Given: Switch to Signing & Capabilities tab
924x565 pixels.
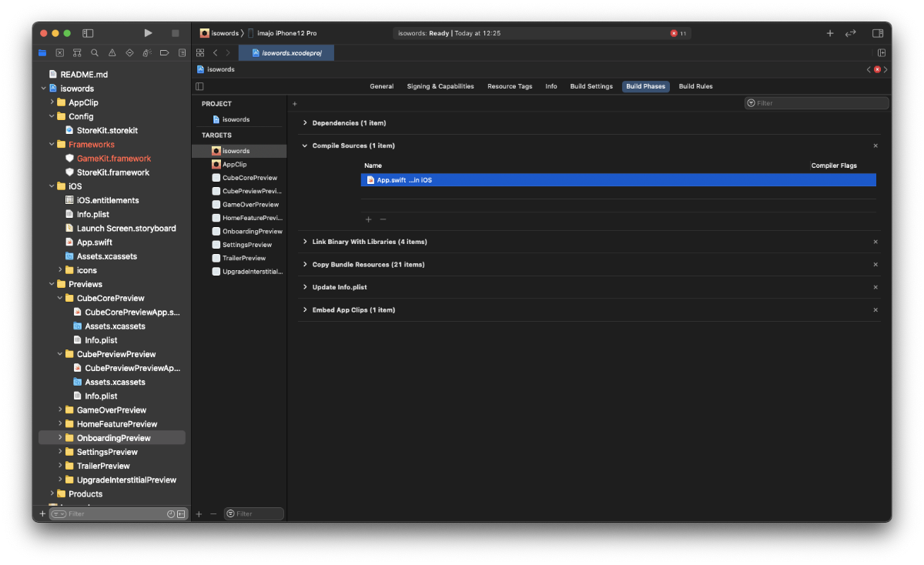Looking at the screenshot, I should pyautogui.click(x=440, y=86).
